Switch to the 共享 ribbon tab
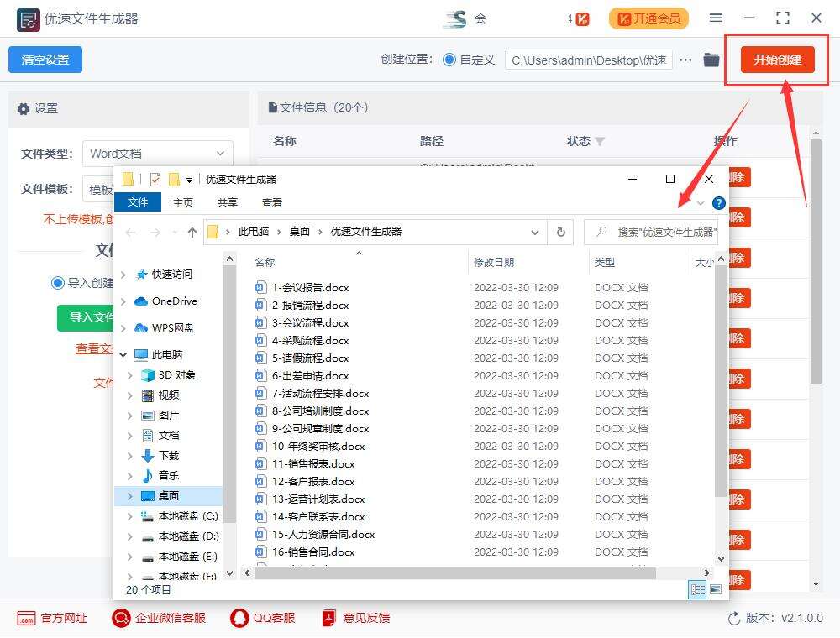The image size is (840, 638). pyautogui.click(x=227, y=203)
